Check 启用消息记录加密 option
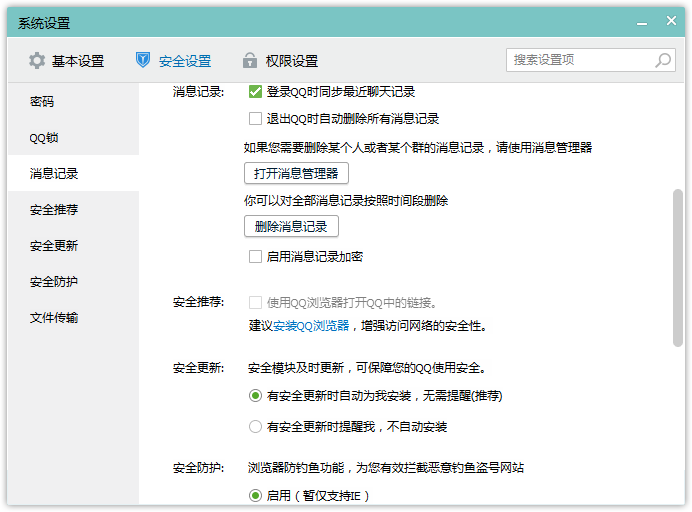692x512 pixels. click(255, 256)
